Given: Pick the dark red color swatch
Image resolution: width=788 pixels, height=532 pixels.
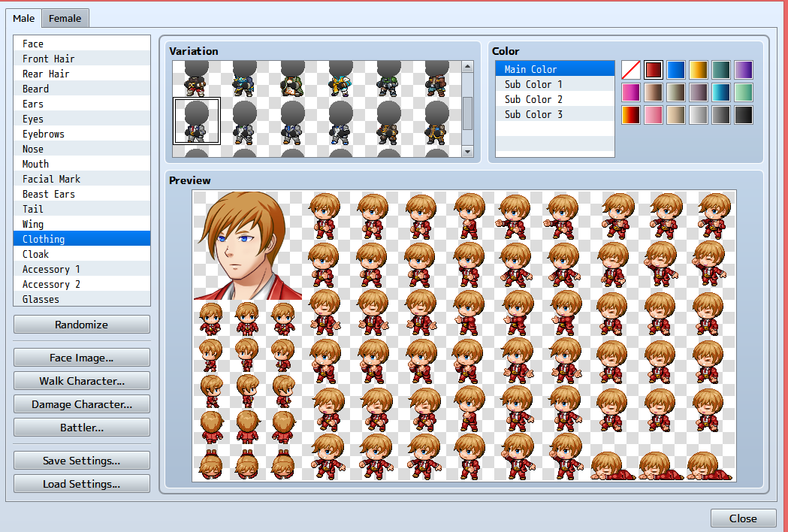Looking at the screenshot, I should pyautogui.click(x=653, y=68).
